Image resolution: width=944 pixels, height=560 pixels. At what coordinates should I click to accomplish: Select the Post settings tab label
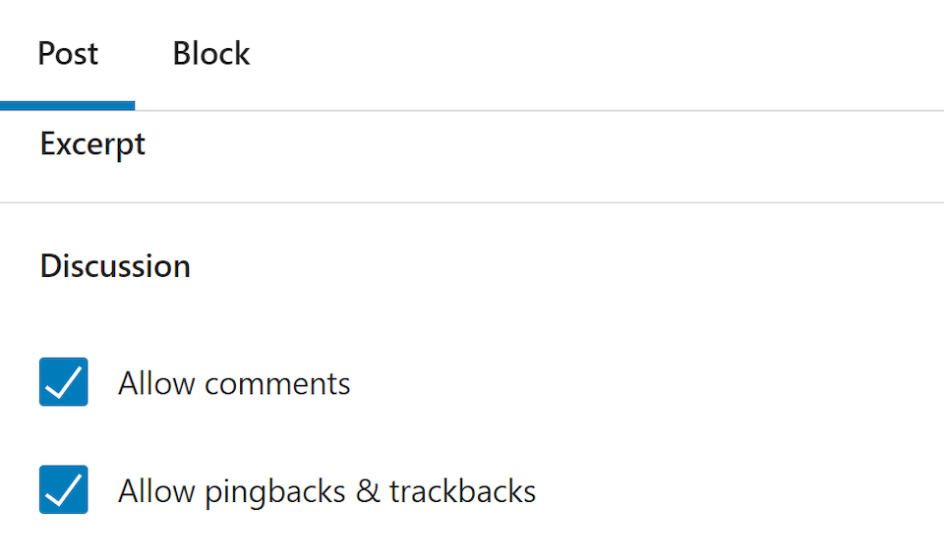click(x=68, y=54)
